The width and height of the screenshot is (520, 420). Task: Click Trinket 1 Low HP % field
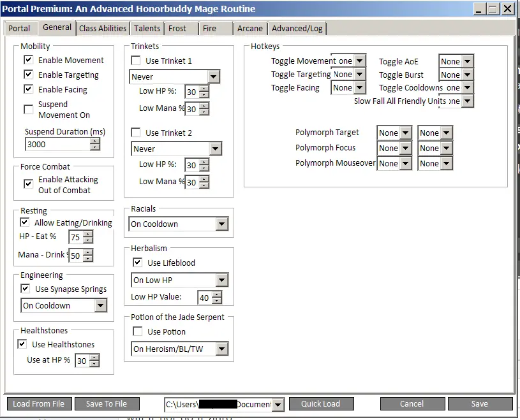pos(192,92)
